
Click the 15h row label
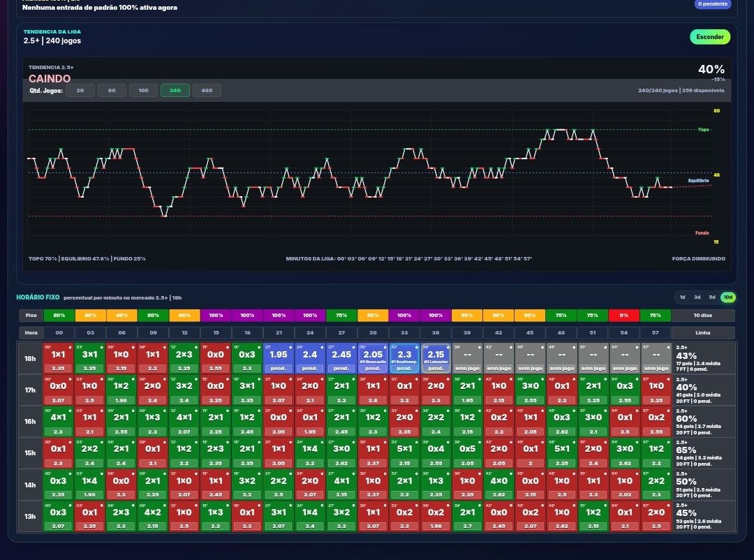(x=30, y=452)
